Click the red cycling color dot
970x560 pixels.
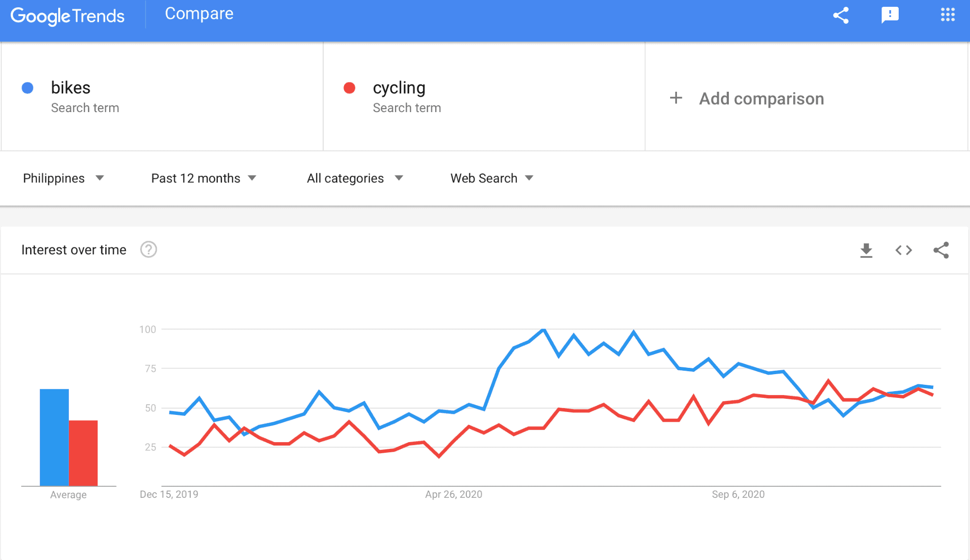tap(349, 88)
